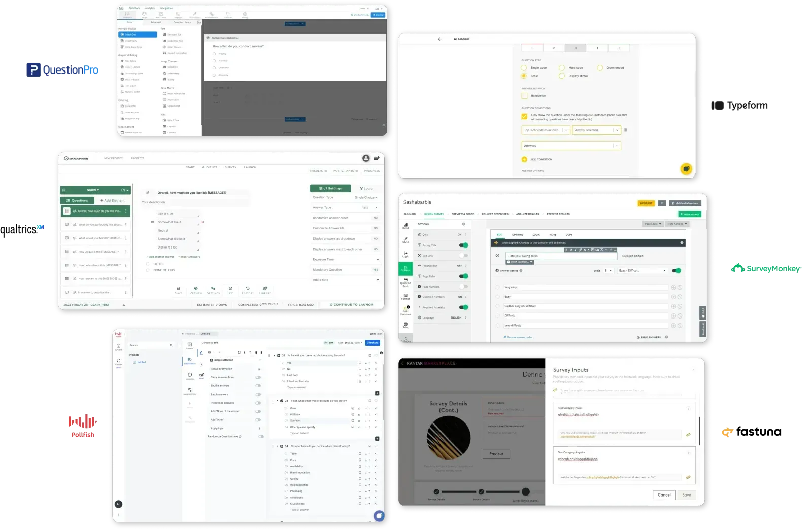The image size is (812, 530).
Task: Click the yellow UPGRADE button
Action: tap(646, 203)
